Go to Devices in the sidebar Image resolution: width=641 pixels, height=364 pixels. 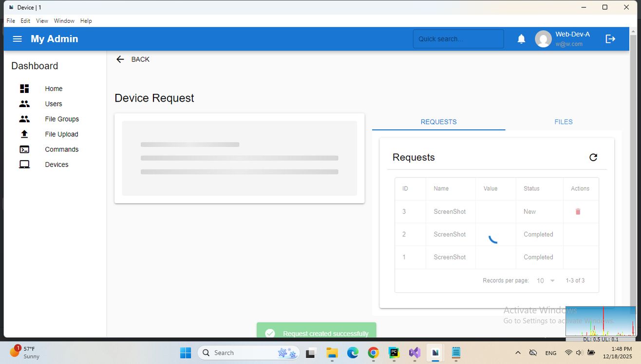(x=57, y=164)
